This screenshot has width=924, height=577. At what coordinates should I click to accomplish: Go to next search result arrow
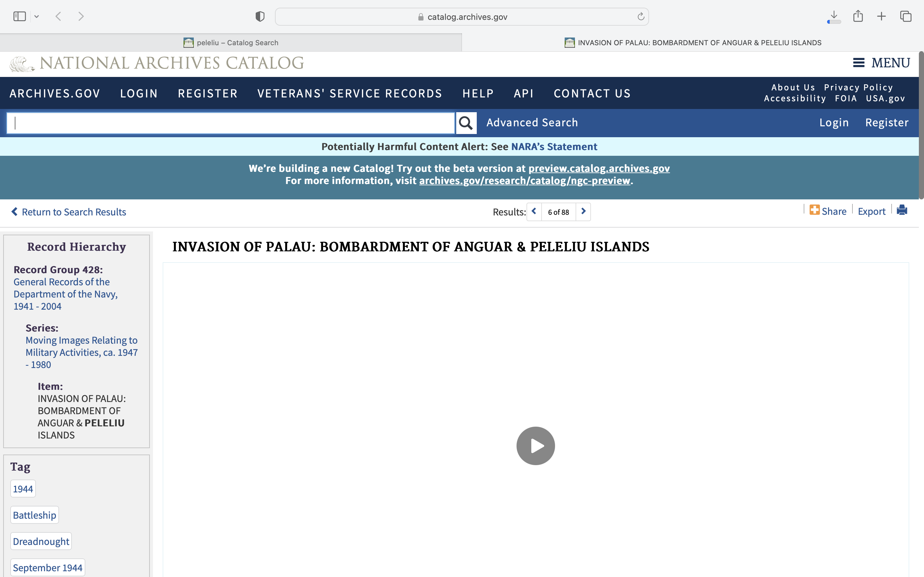583,212
